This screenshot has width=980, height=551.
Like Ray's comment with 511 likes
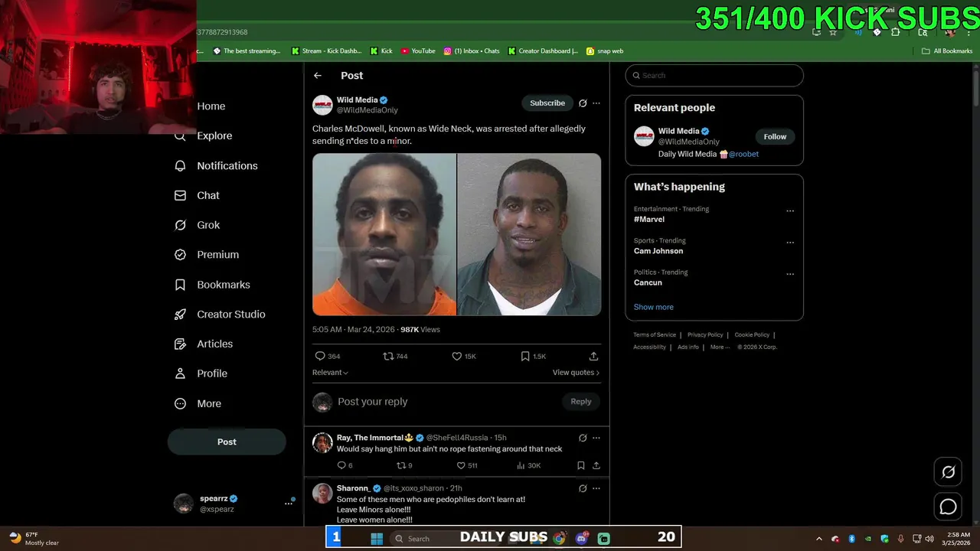pos(467,465)
